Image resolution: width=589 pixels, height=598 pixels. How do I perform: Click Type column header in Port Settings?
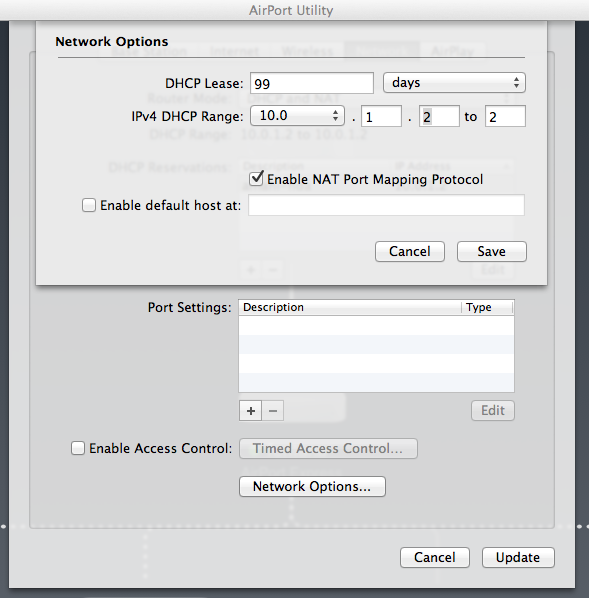(x=488, y=307)
